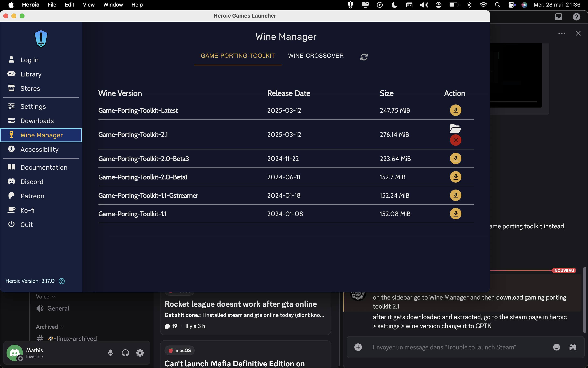Image resolution: width=588 pixels, height=368 pixels.
Task: Download Game-Porting-Toolkit-Latest
Action: tap(455, 110)
